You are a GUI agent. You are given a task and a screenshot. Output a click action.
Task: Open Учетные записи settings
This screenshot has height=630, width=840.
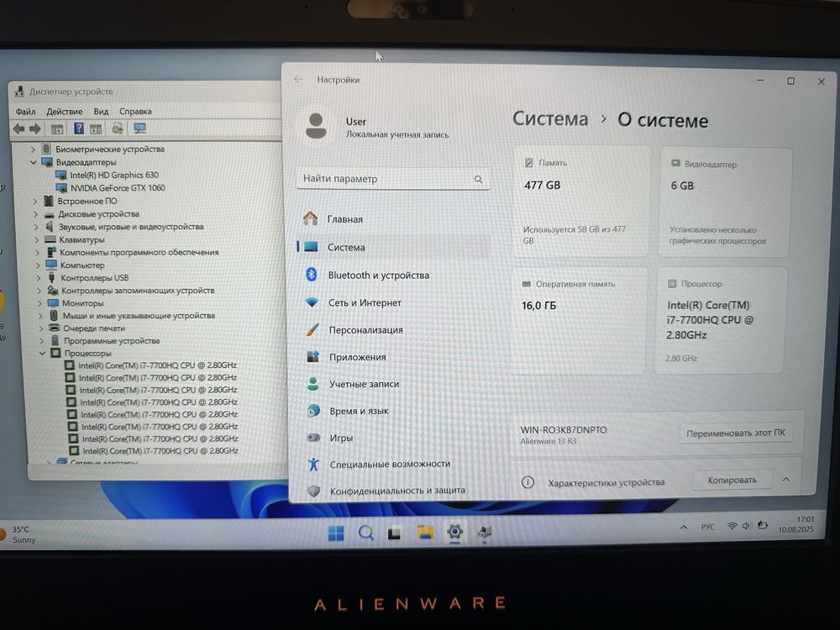(365, 384)
